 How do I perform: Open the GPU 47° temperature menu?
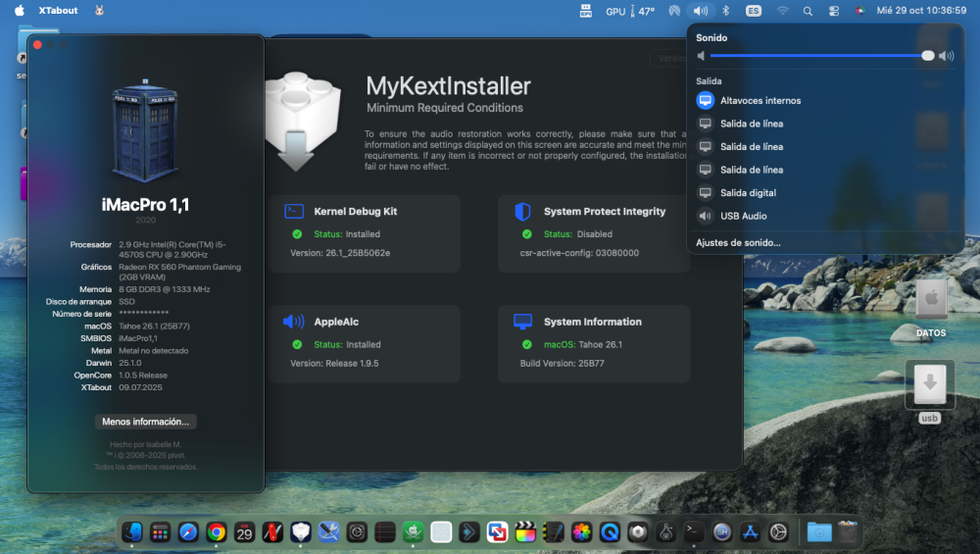[x=630, y=11]
